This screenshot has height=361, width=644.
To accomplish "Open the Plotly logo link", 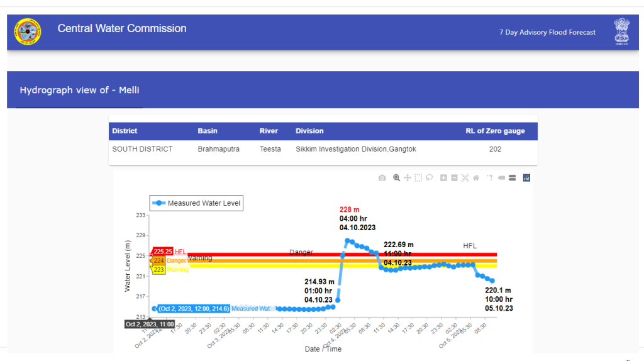I will (527, 178).
